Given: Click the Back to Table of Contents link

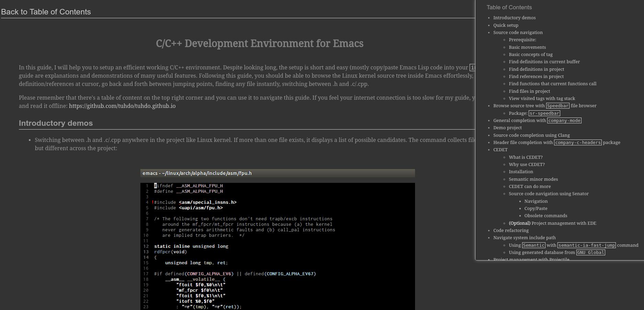Looking at the screenshot, I should [46, 12].
